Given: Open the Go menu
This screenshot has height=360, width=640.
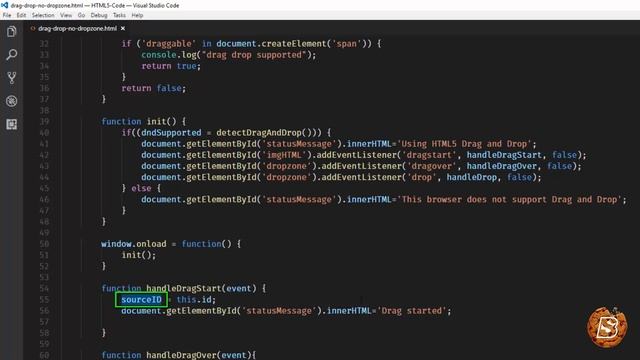Looking at the screenshot, I should click(x=81, y=15).
